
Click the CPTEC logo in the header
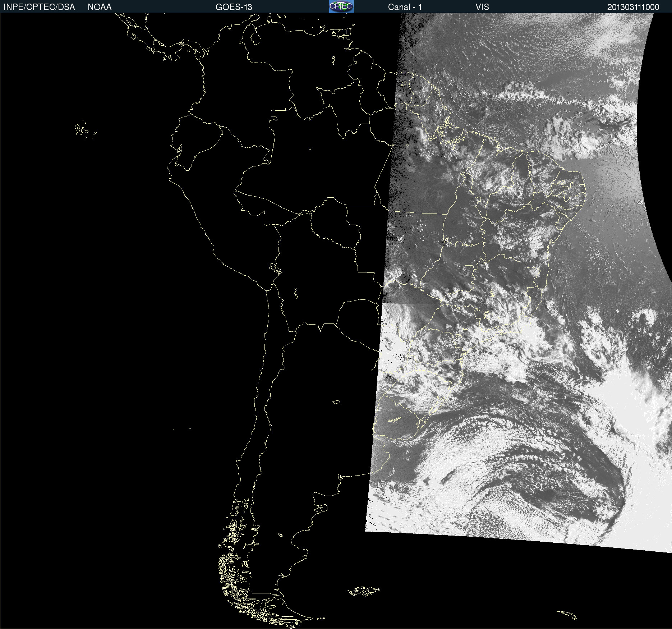(x=341, y=6)
